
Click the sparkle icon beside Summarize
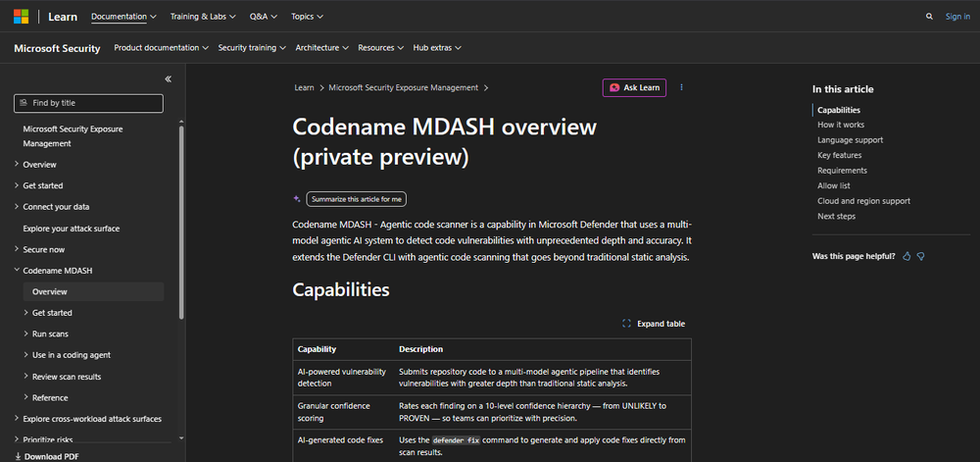pos(298,199)
